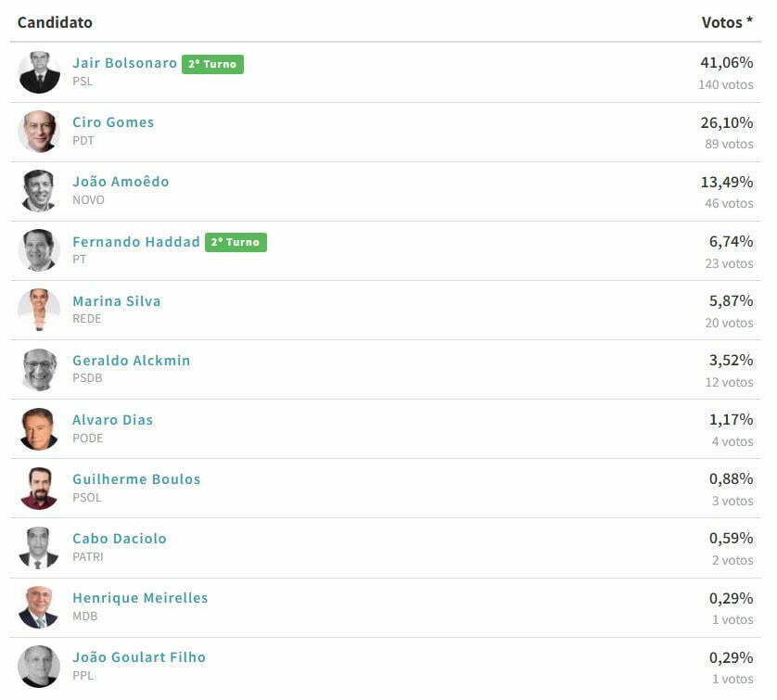This screenshot has width=777, height=700.
Task: Click Ciro Gomes candidate name
Action: pos(113,122)
